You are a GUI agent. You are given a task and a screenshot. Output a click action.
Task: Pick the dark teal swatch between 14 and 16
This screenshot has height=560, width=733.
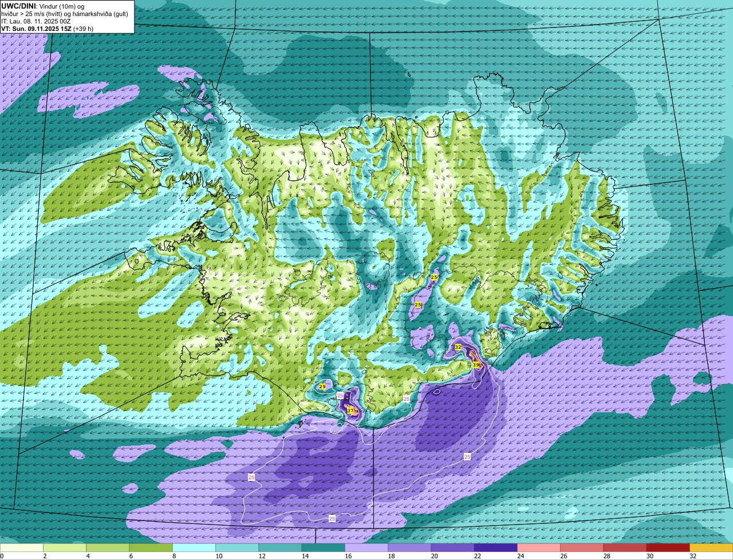324,547
